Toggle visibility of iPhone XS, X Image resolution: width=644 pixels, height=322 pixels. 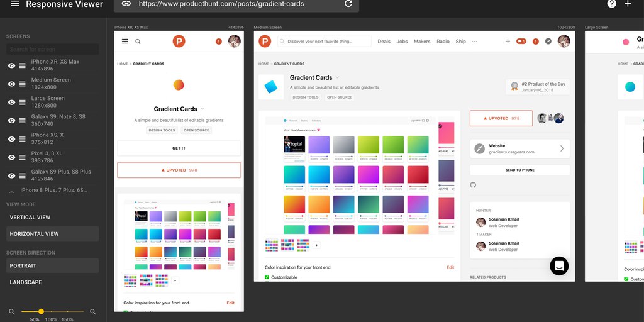coord(11,139)
